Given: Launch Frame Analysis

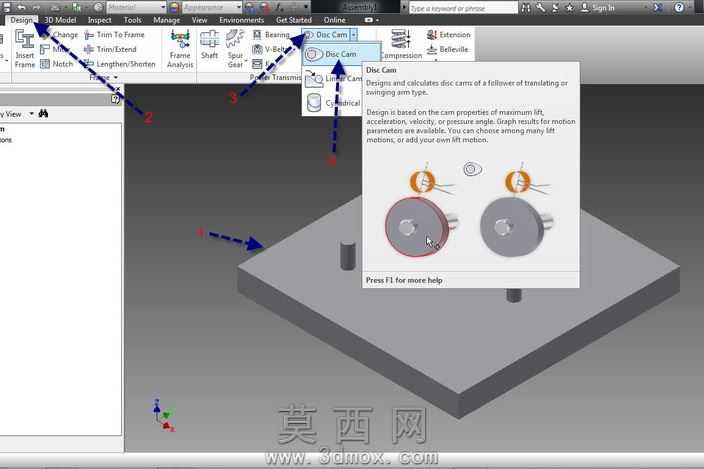Looking at the screenshot, I should 180,48.
